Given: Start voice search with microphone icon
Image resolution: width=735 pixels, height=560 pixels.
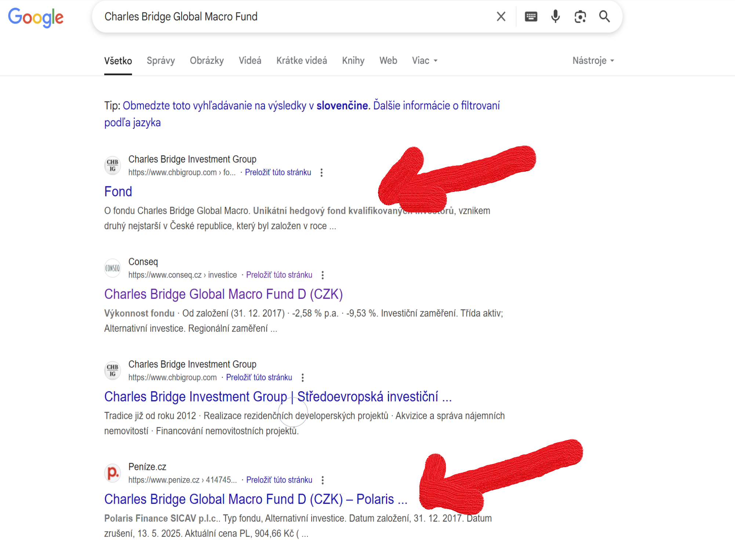Looking at the screenshot, I should pos(556,17).
